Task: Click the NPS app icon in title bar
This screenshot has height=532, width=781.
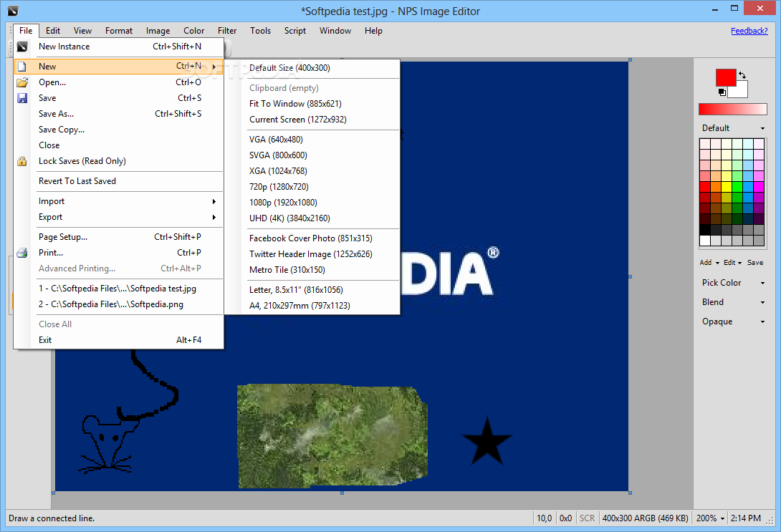Action: [x=13, y=11]
